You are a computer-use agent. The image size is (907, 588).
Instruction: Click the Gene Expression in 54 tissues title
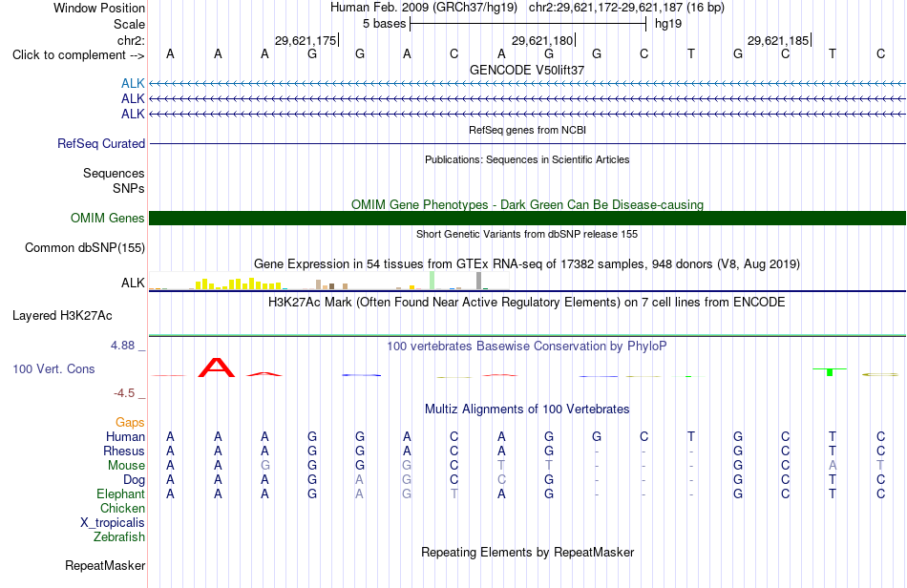(527, 264)
